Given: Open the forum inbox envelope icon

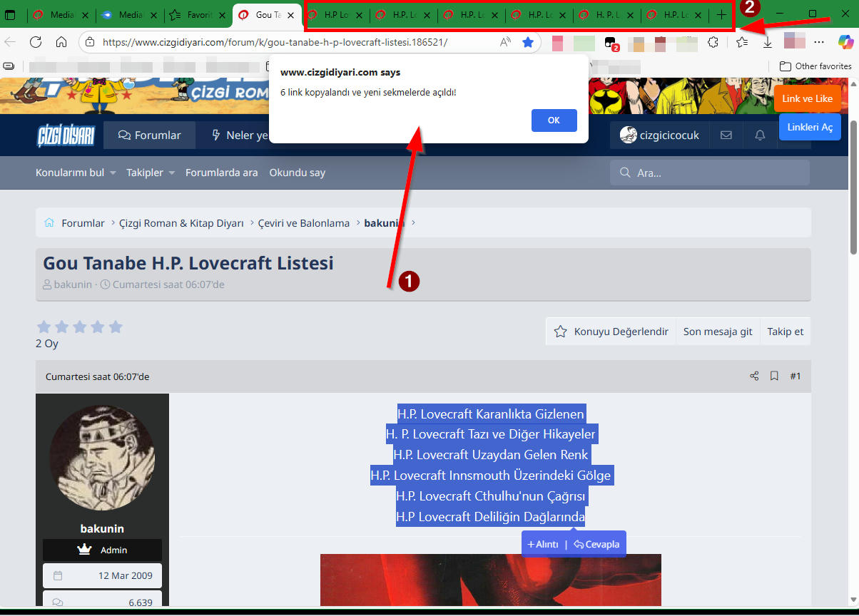Looking at the screenshot, I should [x=726, y=135].
